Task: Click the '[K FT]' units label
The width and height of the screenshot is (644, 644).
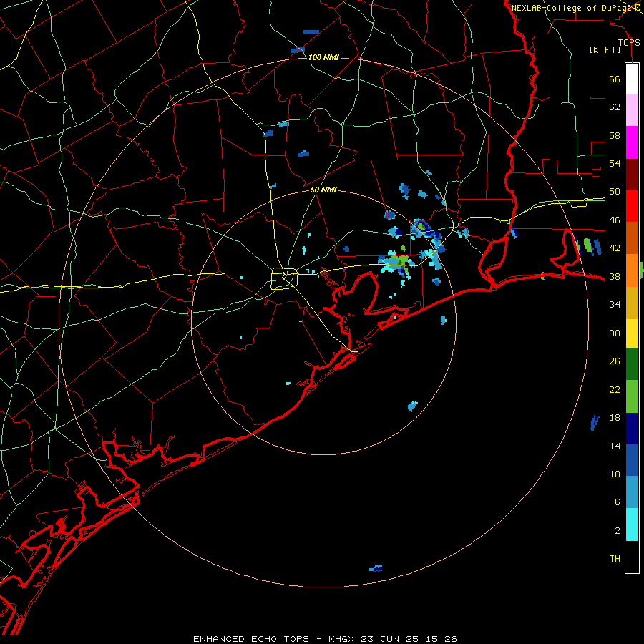Action: (605, 50)
